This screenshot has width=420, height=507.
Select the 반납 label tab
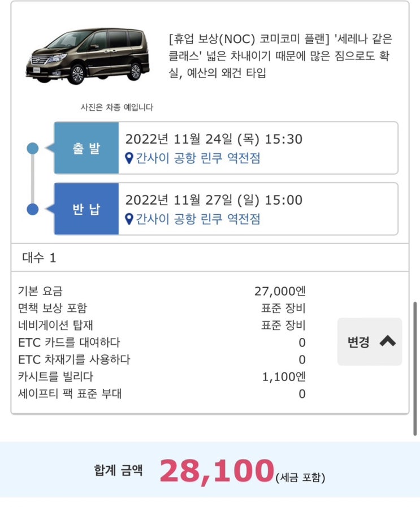(86, 209)
